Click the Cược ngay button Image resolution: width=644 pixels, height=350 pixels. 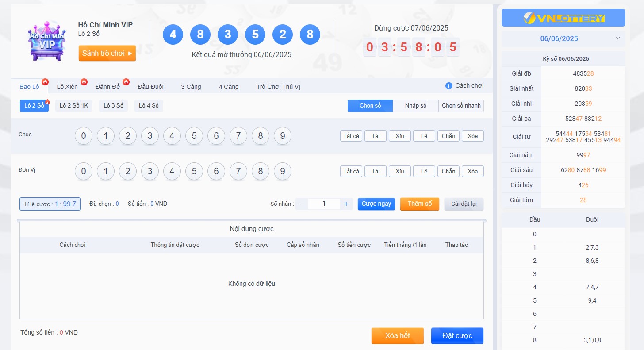point(376,204)
